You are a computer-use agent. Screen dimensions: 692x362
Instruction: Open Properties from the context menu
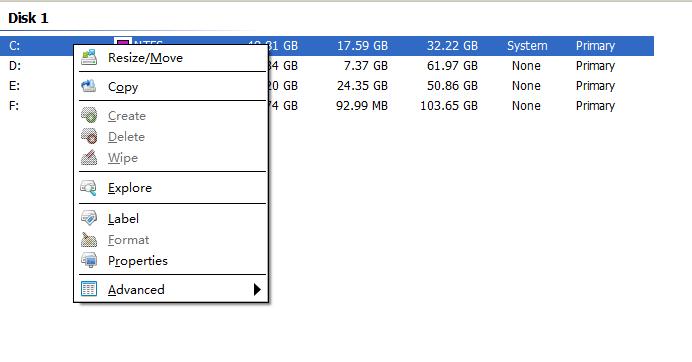172,260
